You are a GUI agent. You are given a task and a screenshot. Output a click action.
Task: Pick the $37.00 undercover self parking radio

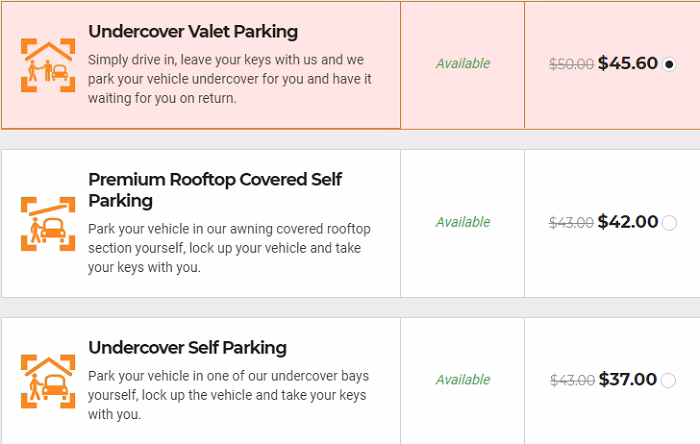coord(669,380)
